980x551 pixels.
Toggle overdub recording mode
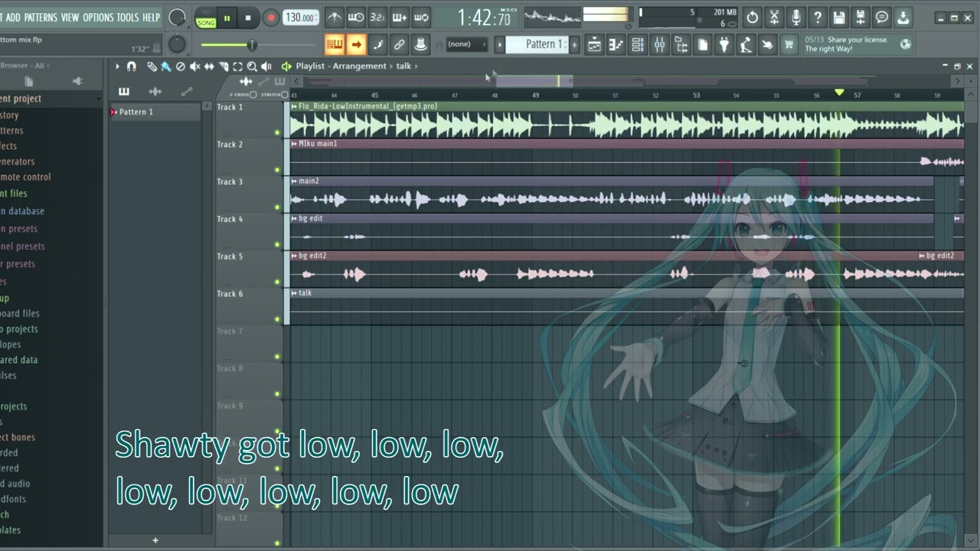(x=400, y=18)
